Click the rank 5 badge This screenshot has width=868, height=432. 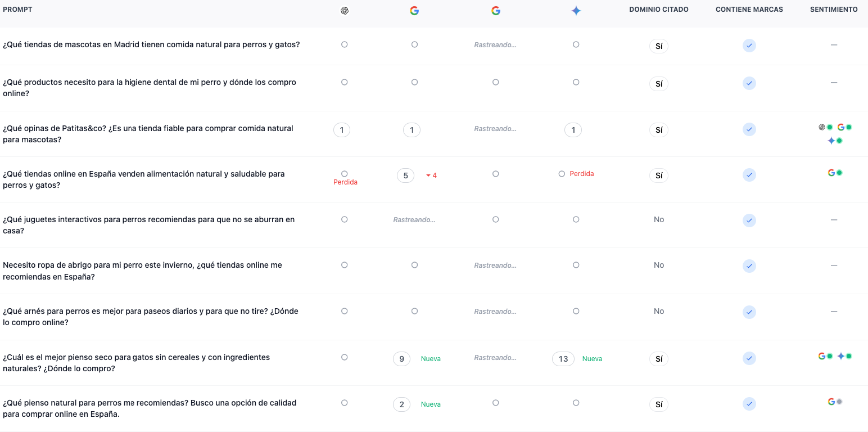pos(406,175)
